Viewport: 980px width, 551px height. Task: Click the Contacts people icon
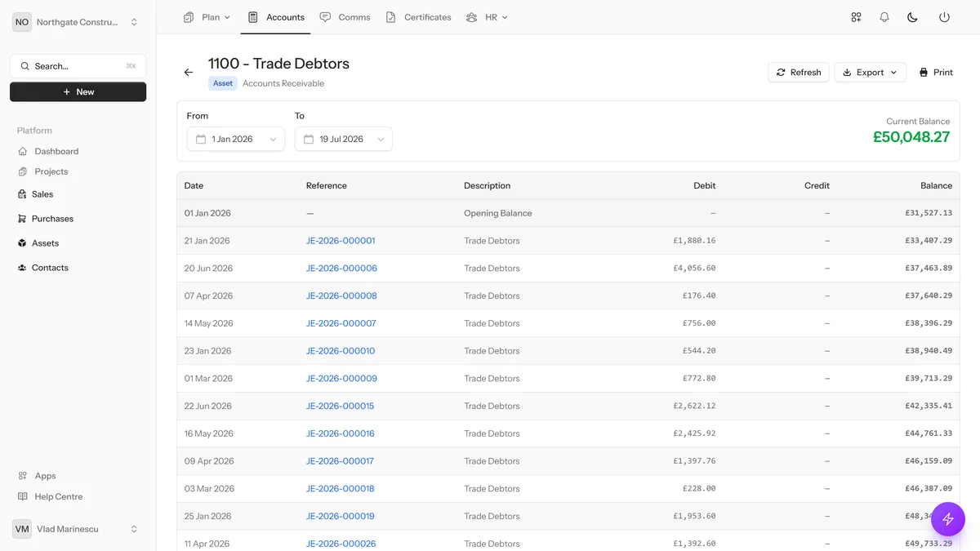22,268
